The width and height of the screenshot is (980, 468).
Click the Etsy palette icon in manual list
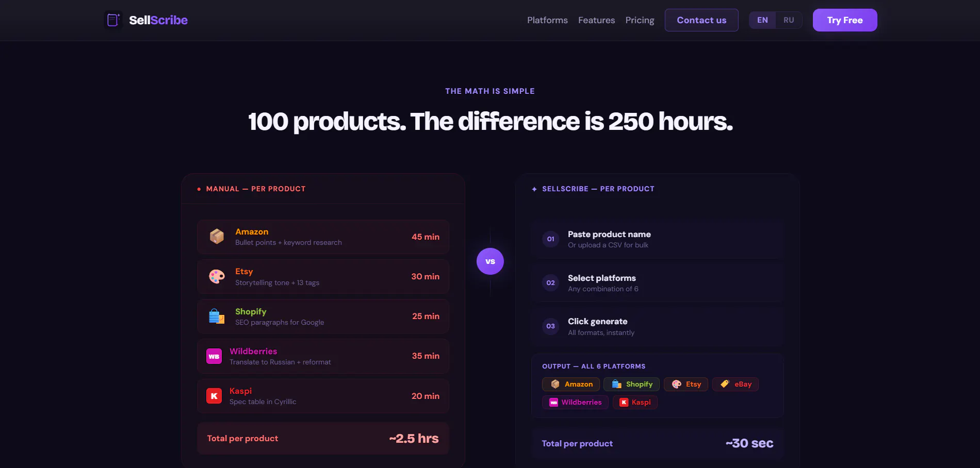click(217, 277)
